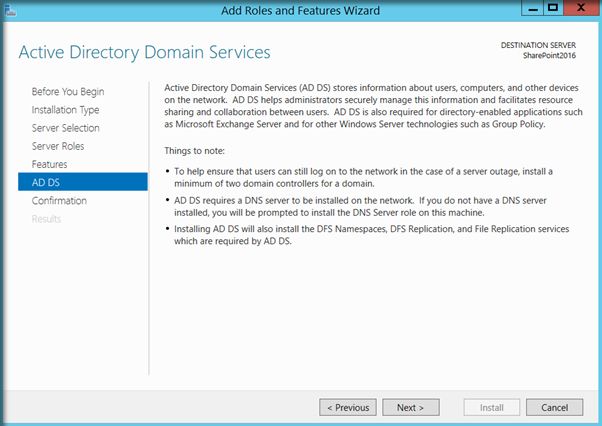The width and height of the screenshot is (602, 426).
Task: Click the greyed-out Results step
Action: (46, 219)
